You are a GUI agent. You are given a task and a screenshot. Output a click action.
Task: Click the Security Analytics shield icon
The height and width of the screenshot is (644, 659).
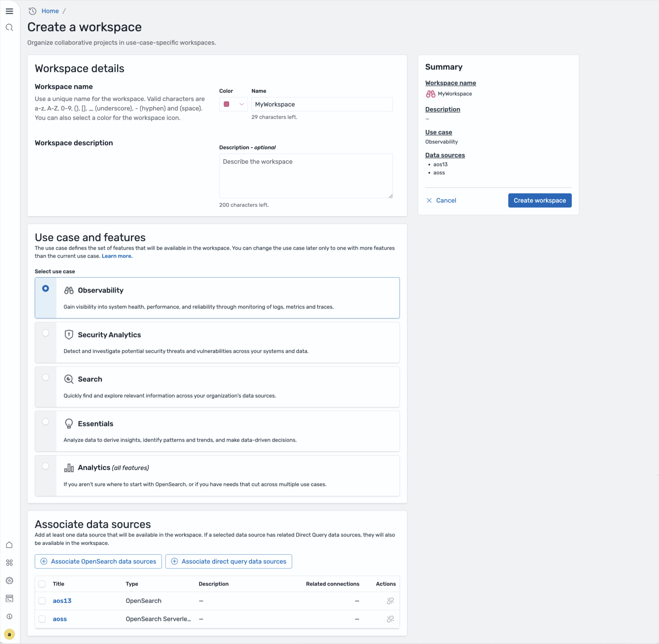pyautogui.click(x=69, y=335)
